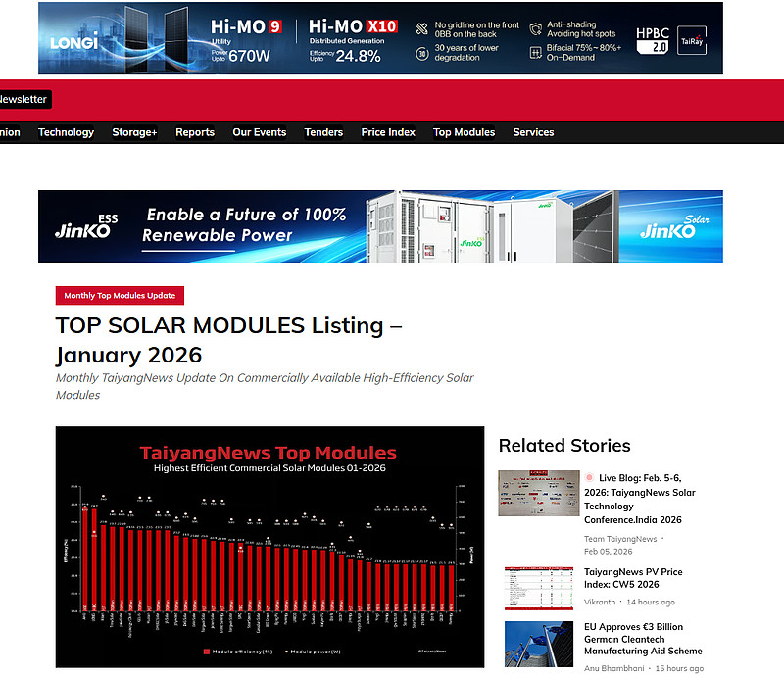The width and height of the screenshot is (784, 676).
Task: Click the Vikranth author link
Action: coord(600,602)
